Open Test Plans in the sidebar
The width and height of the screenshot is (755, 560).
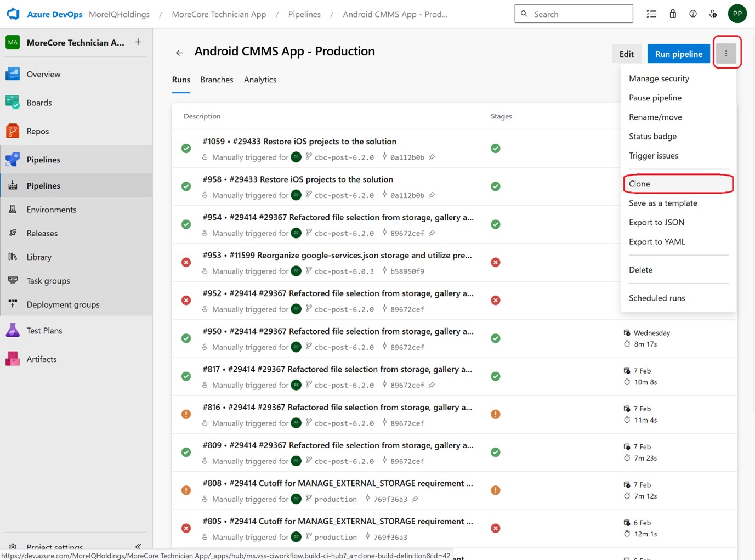[x=44, y=331]
